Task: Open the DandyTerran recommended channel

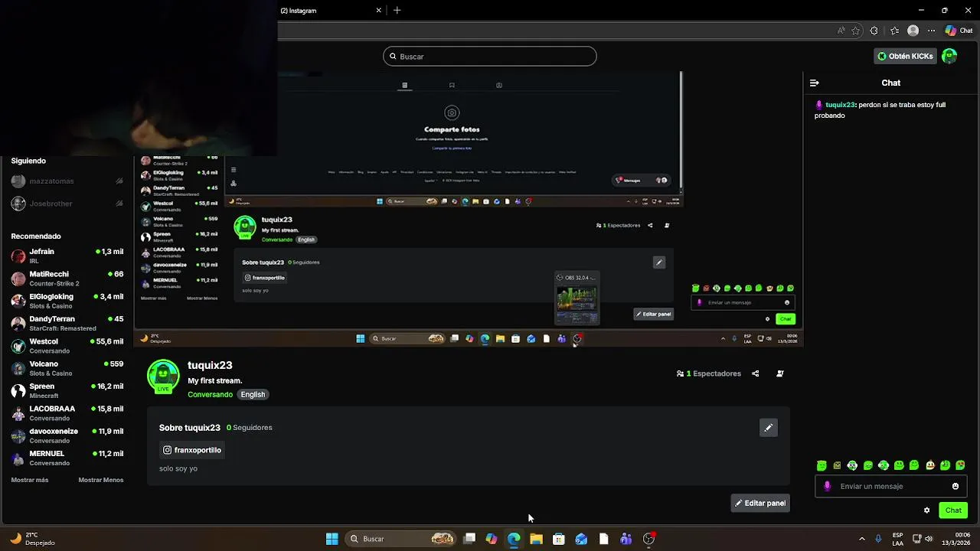Action: [x=67, y=323]
